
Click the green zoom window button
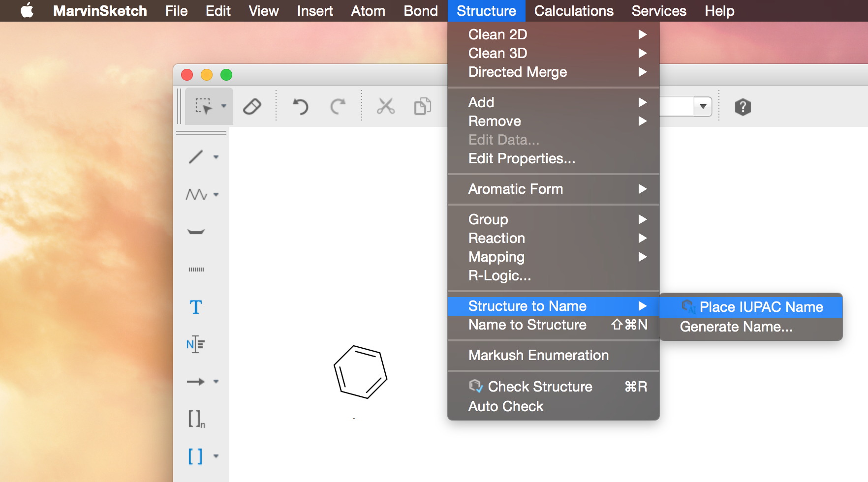[x=226, y=75]
